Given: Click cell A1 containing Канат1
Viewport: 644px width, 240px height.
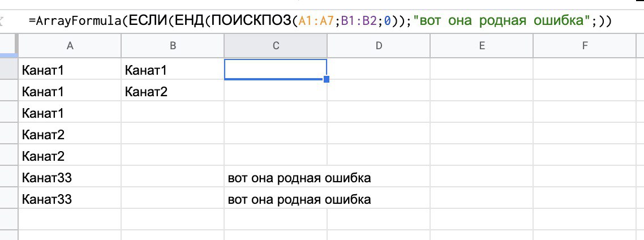Looking at the screenshot, I should [70, 70].
